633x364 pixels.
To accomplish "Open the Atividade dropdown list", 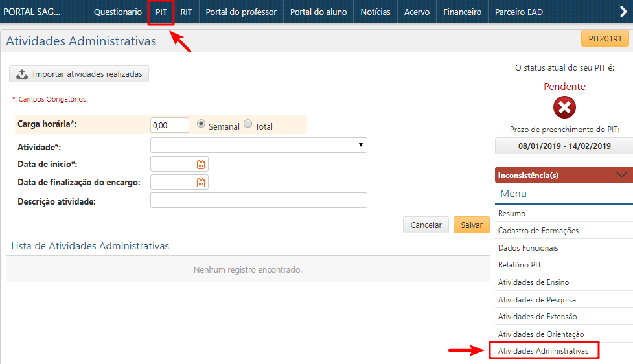I will click(259, 145).
